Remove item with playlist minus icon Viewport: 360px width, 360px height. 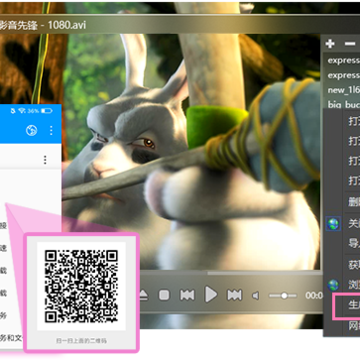350,44
